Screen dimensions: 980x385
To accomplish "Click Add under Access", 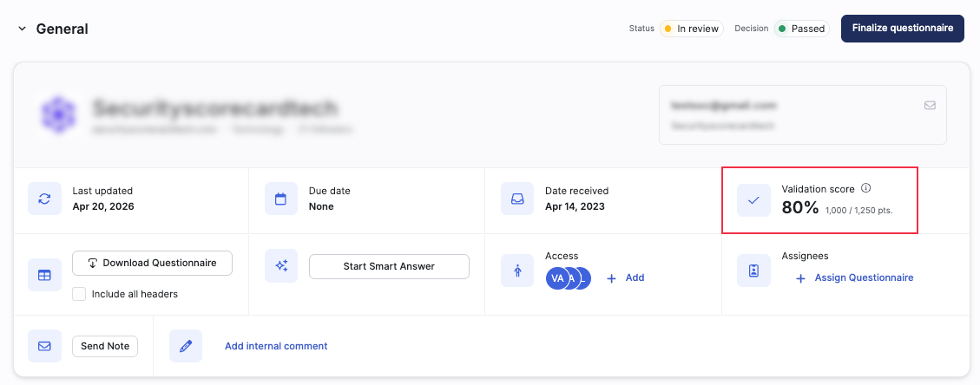I will 626,277.
